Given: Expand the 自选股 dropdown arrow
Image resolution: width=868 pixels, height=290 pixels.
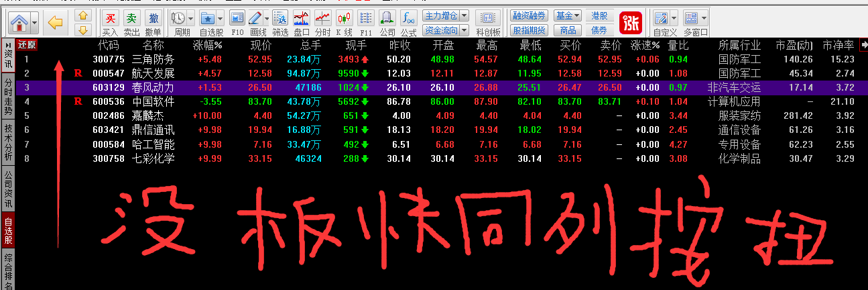Looking at the screenshot, I should pos(221,18).
